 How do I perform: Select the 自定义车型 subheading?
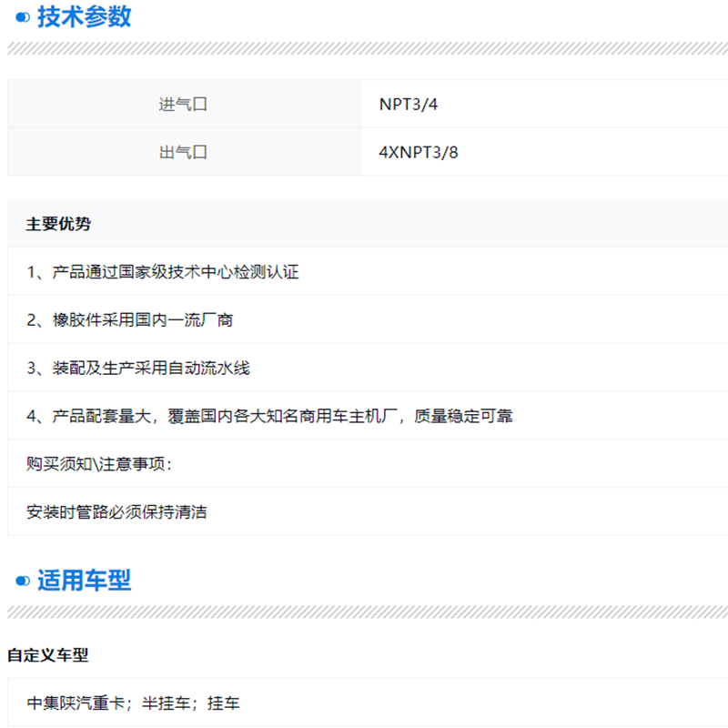coord(47,655)
